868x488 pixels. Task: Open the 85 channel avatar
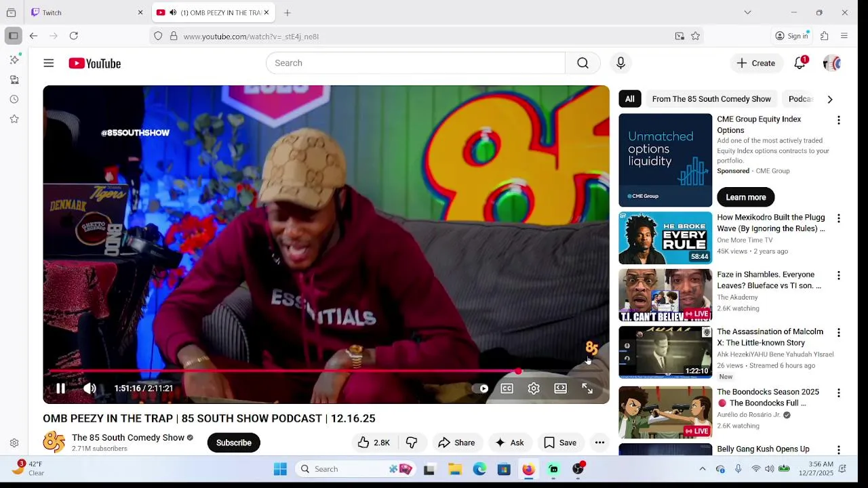tap(54, 443)
